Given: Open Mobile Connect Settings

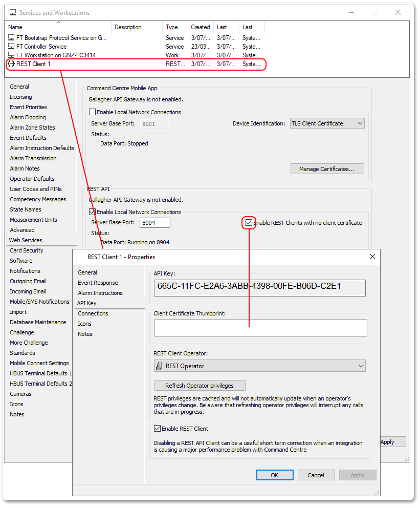Looking at the screenshot, I should (x=39, y=364).
